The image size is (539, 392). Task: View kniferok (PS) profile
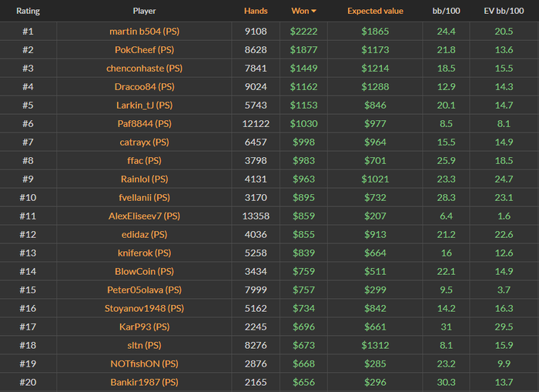coord(144,253)
